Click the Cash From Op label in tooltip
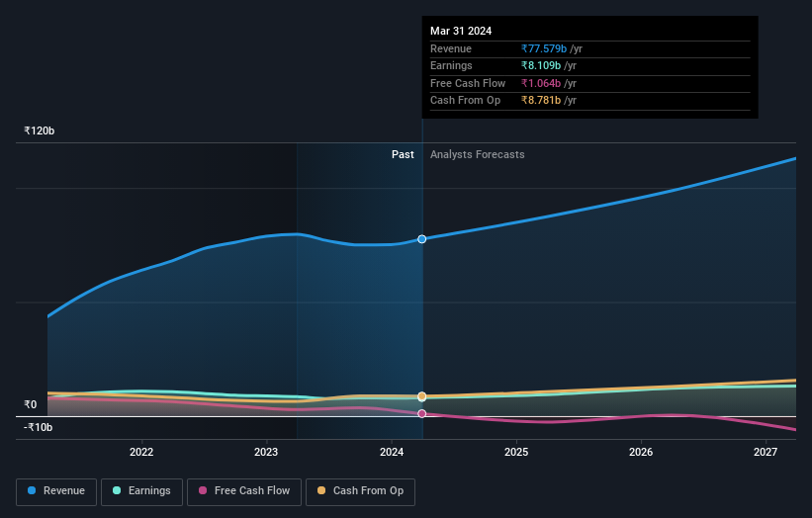This screenshot has height=518, width=812. pyautogui.click(x=466, y=101)
